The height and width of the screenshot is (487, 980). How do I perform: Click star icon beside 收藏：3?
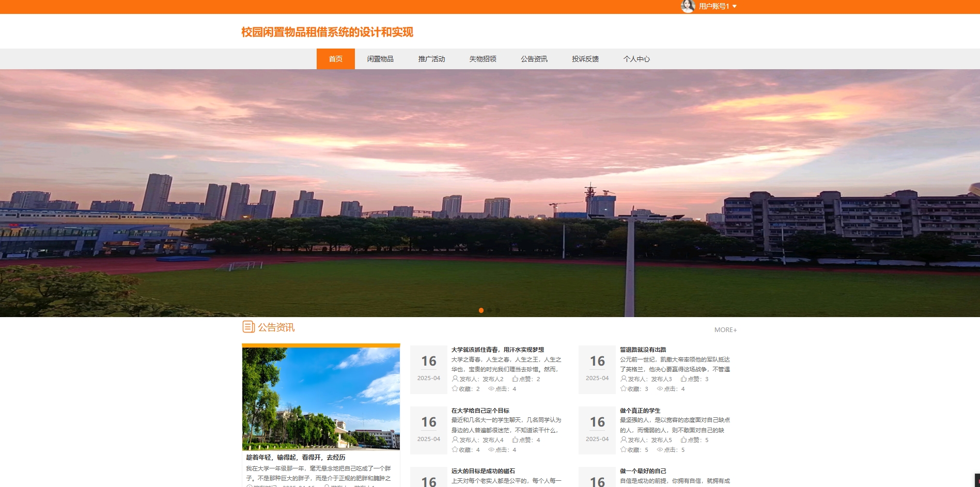623,388
